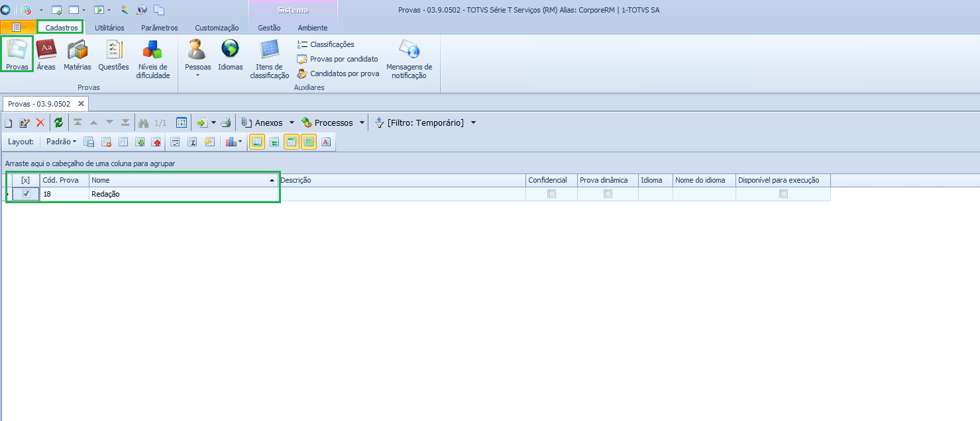
Task: Open Classificações link
Action: click(325, 44)
